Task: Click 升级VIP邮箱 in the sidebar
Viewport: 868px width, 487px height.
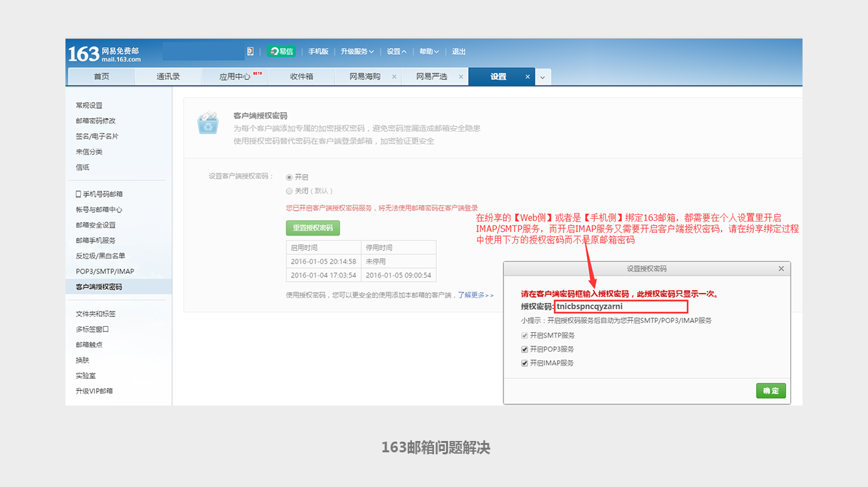Action: tap(94, 391)
